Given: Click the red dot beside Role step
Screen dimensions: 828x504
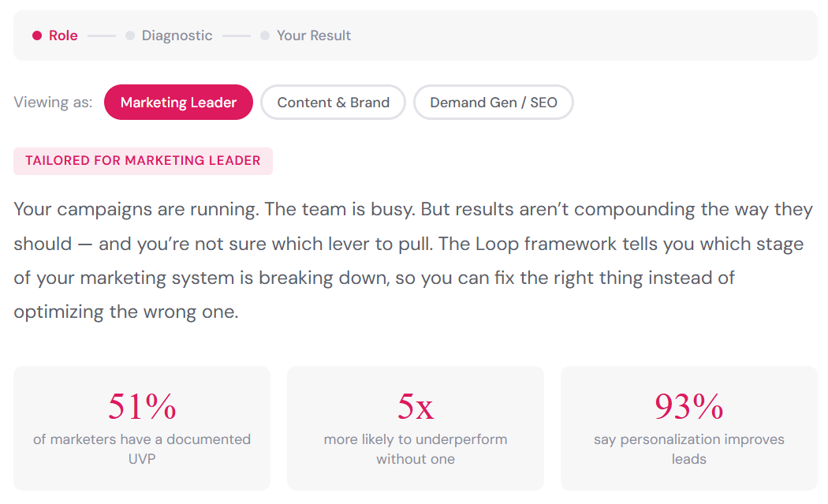Looking at the screenshot, I should pyautogui.click(x=37, y=35).
